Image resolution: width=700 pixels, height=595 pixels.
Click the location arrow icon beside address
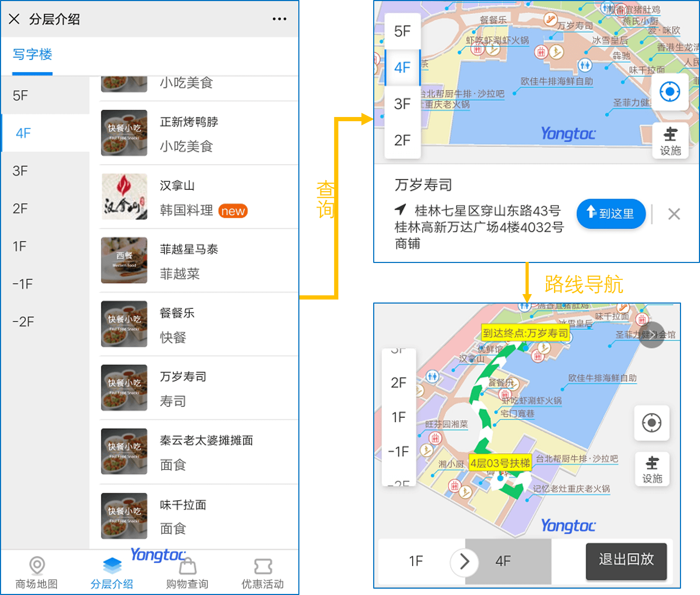pos(401,210)
